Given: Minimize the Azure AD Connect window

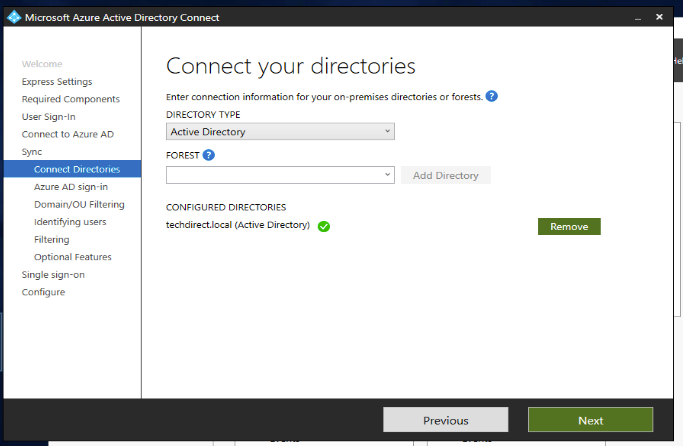Looking at the screenshot, I should click(638, 17).
